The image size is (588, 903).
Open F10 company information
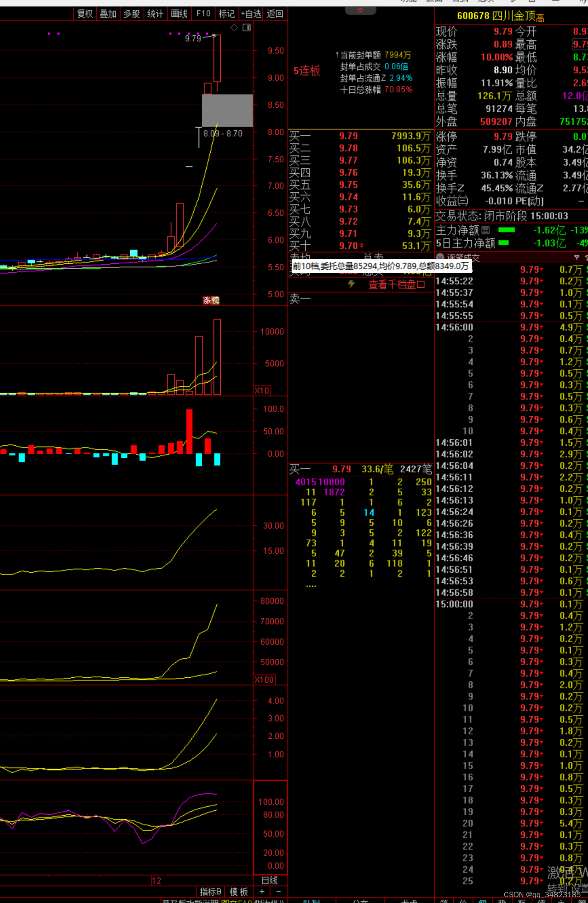pyautogui.click(x=203, y=14)
